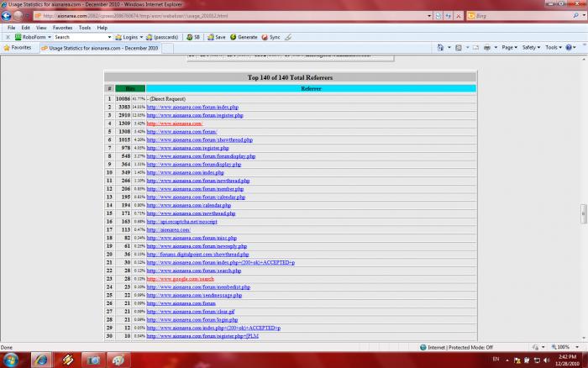The height and width of the screenshot is (368, 588).
Task: Click the RoboForm Save icon
Action: pos(215,37)
